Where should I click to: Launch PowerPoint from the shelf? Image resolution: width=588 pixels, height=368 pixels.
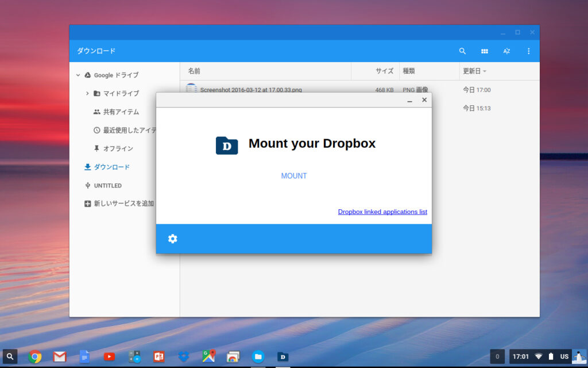click(158, 356)
